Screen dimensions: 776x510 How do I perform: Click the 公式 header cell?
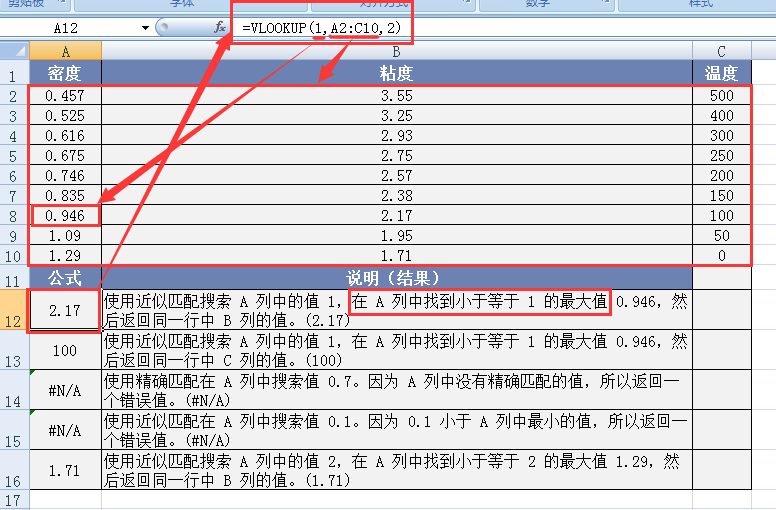click(65, 278)
